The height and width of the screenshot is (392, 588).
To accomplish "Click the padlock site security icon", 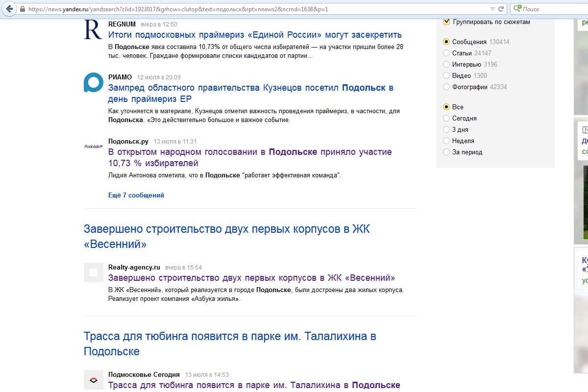I will coord(23,9).
